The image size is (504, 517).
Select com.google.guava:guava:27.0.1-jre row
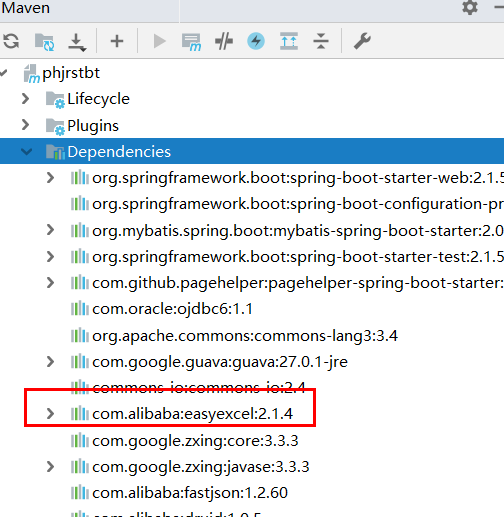(x=252, y=362)
